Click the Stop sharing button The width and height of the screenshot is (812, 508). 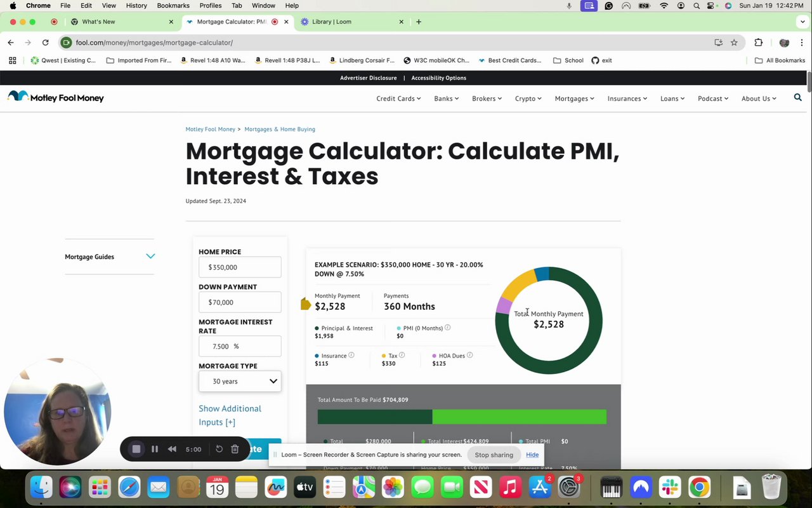click(x=494, y=455)
